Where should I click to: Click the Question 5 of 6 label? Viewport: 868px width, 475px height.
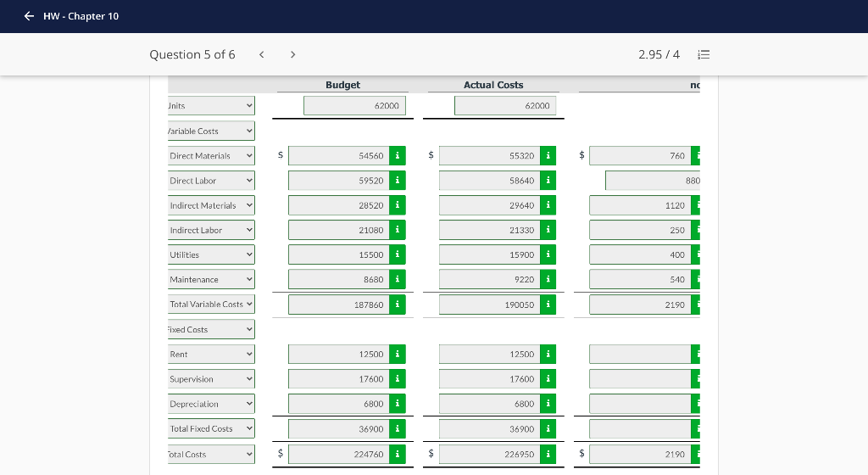click(192, 54)
